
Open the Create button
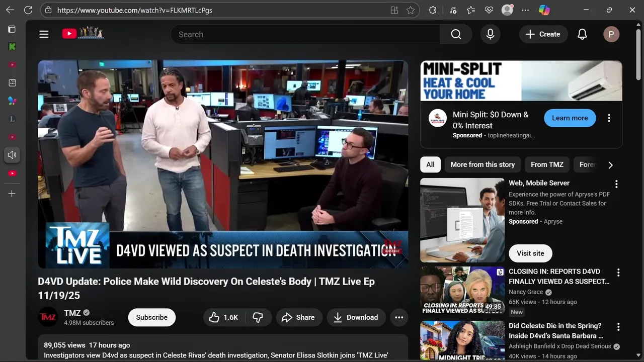543,34
